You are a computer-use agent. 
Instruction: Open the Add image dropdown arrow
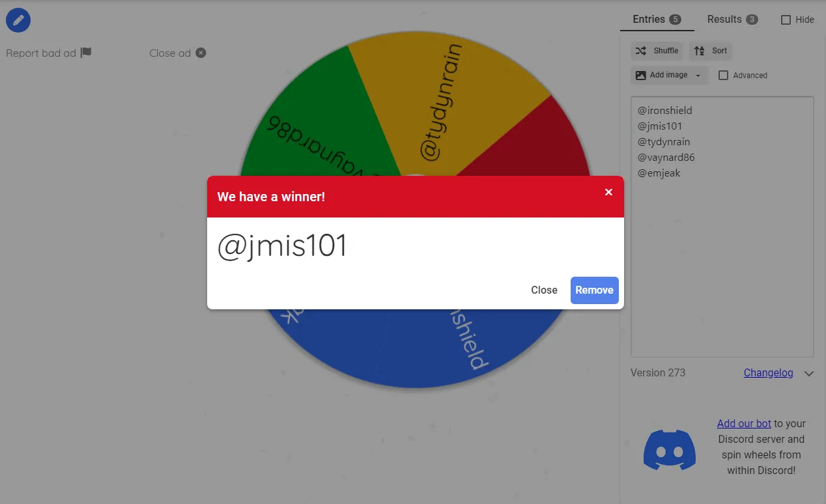699,76
